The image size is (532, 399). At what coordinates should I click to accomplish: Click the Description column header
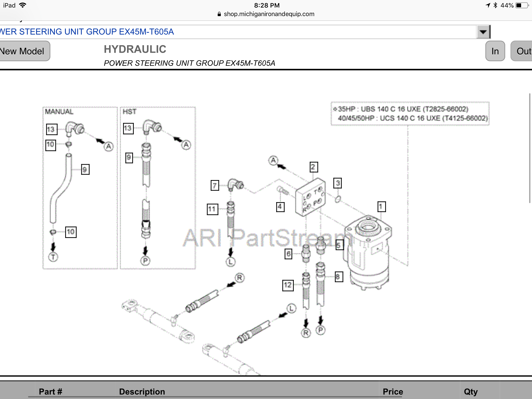click(142, 392)
